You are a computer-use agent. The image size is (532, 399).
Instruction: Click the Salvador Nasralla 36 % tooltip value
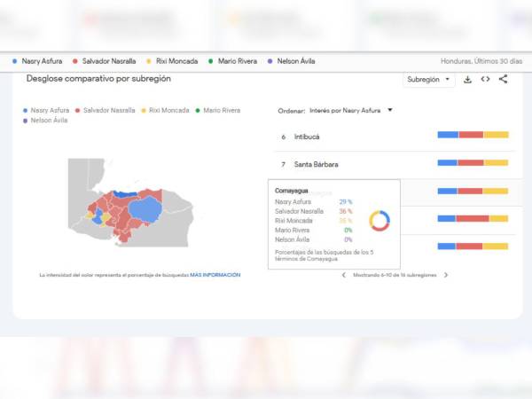(346, 211)
